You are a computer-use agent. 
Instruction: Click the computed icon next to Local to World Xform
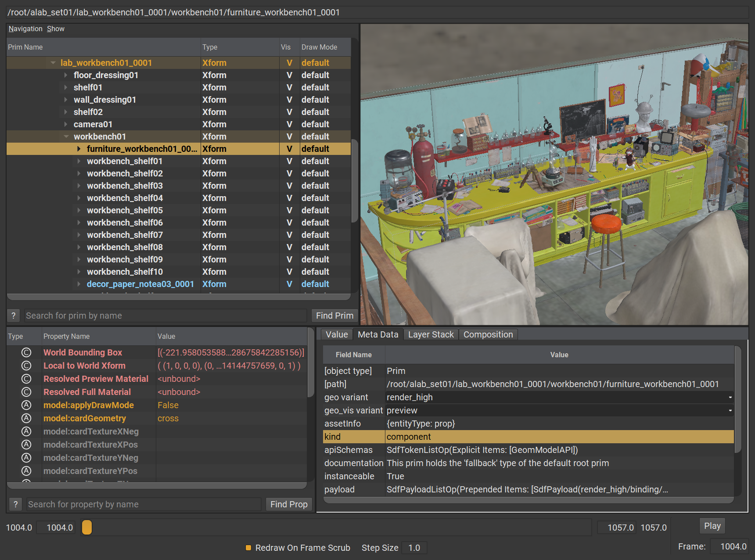[x=26, y=366]
